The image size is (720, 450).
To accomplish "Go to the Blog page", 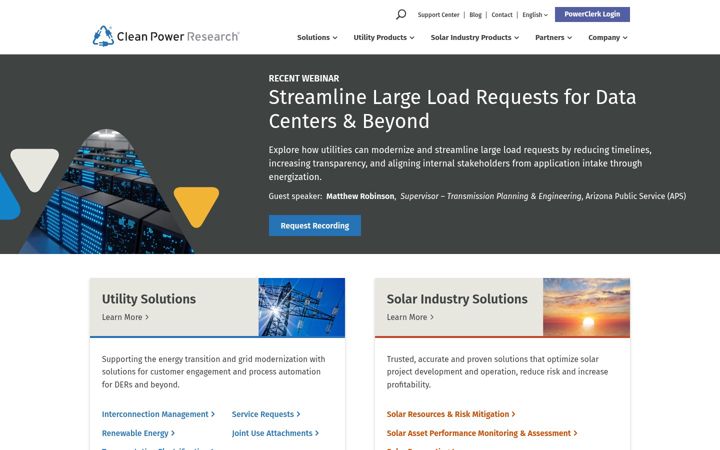I will 475,15.
